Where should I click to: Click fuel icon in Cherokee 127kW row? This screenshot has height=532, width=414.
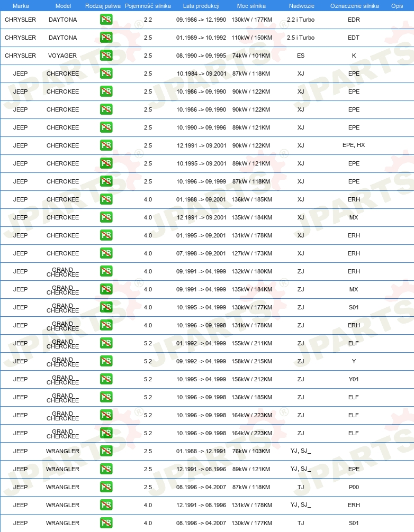click(106, 253)
